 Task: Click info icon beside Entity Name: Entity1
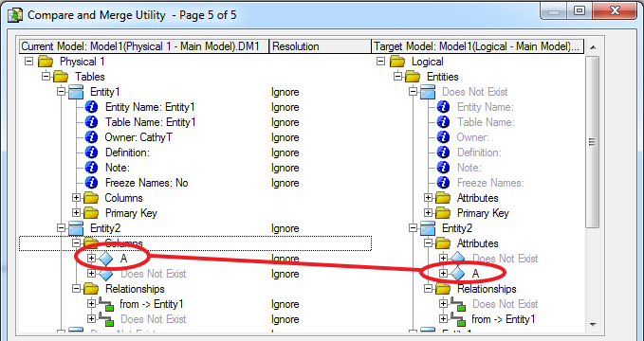click(x=91, y=107)
